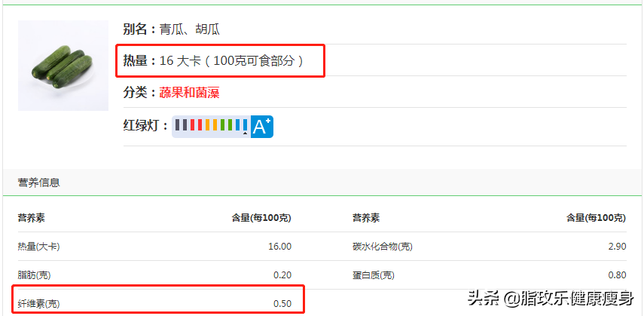Click the first green bar in rating scale
The height and width of the screenshot is (316, 644).
coord(222,125)
